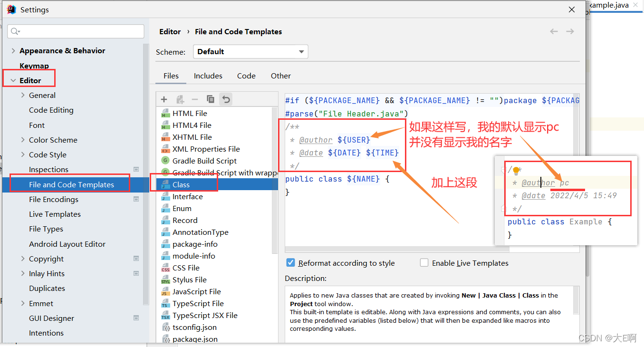Click the Stylus File template icon
This screenshot has height=347, width=644.
coord(165,280)
